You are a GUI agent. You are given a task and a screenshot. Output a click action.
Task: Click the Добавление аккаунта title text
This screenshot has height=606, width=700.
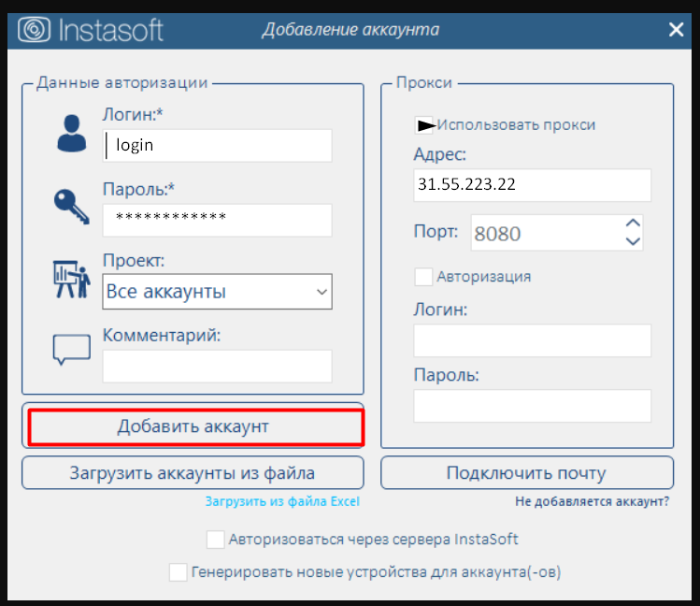coord(350,30)
